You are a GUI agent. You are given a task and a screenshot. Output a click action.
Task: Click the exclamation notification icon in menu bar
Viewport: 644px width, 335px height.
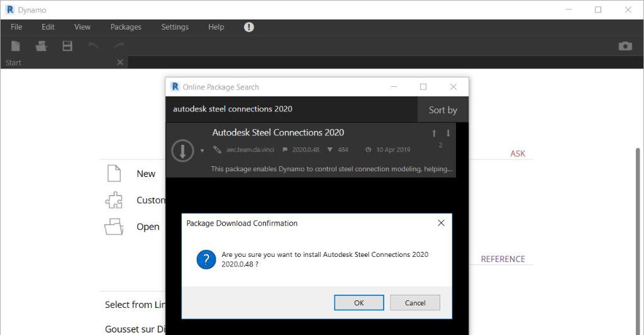point(249,27)
